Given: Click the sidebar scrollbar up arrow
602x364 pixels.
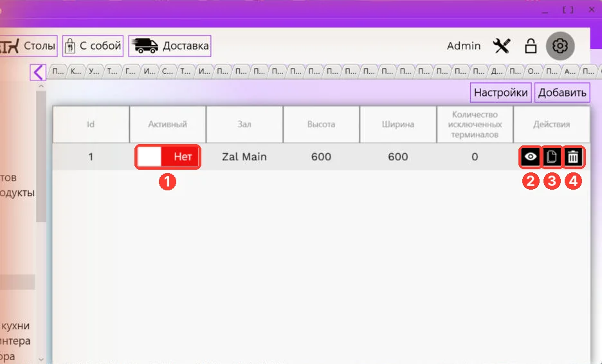Looking at the screenshot, I should pyautogui.click(x=41, y=86).
